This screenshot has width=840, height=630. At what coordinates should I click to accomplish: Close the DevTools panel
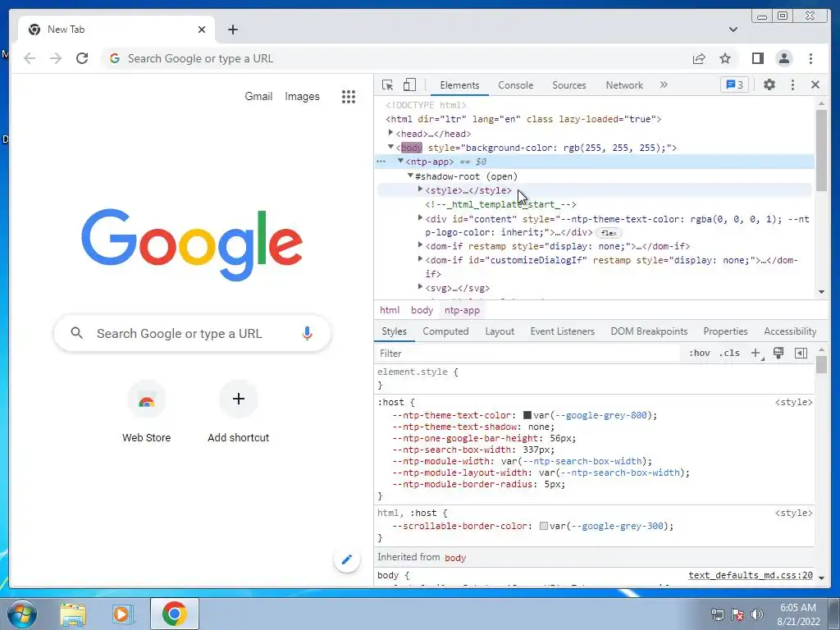coord(815,84)
